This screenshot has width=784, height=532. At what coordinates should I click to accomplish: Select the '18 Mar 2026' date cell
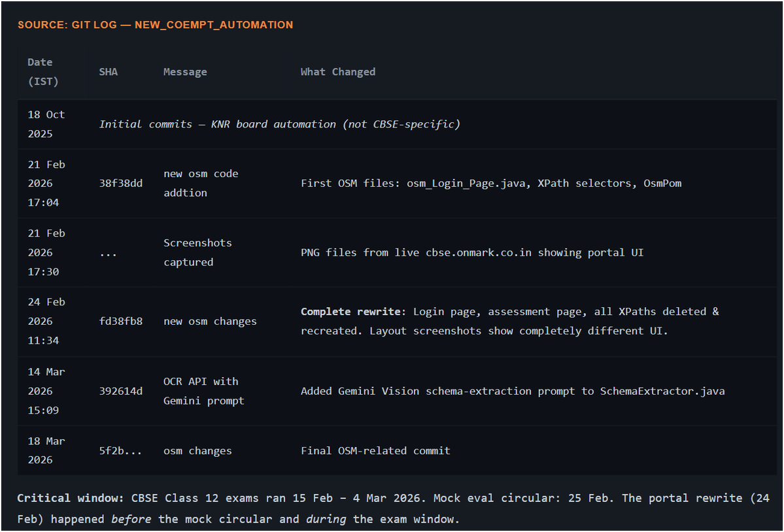coord(46,450)
